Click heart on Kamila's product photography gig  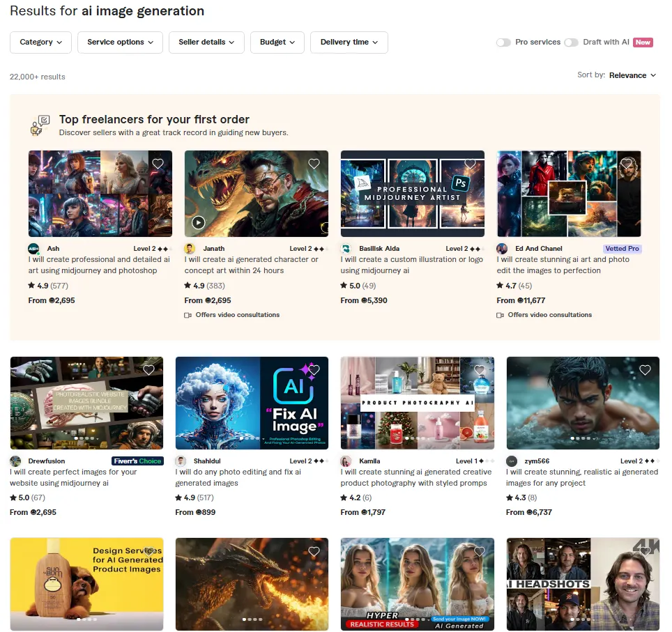480,370
